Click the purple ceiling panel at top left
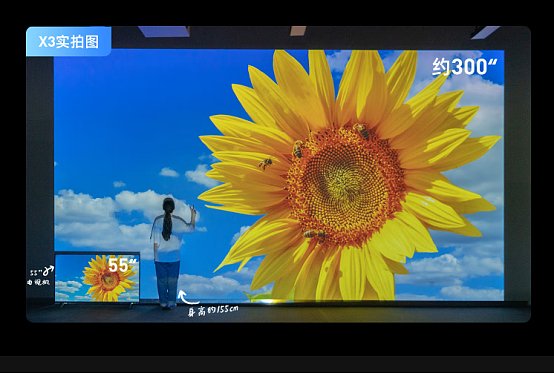This screenshot has width=554, height=374. coord(164,31)
